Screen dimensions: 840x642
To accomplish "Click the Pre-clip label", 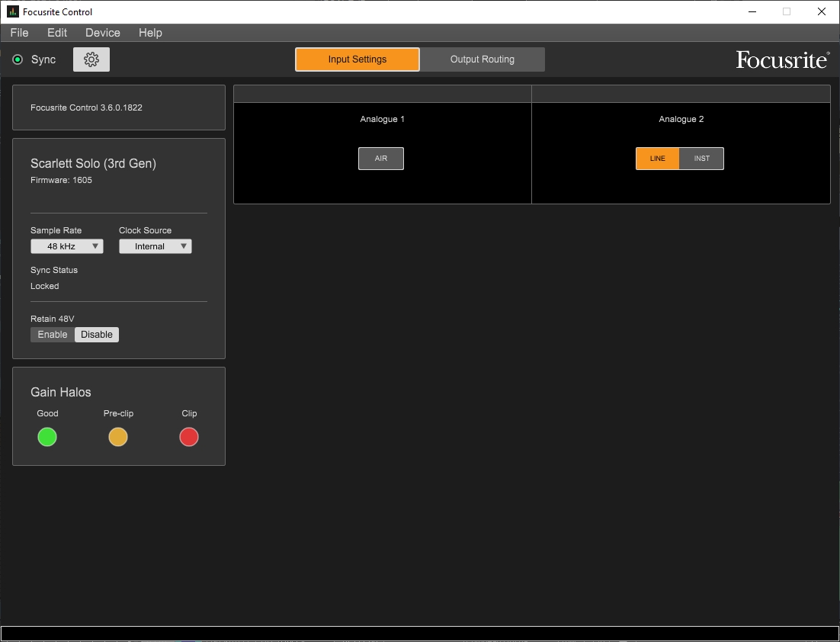I will click(x=118, y=413).
